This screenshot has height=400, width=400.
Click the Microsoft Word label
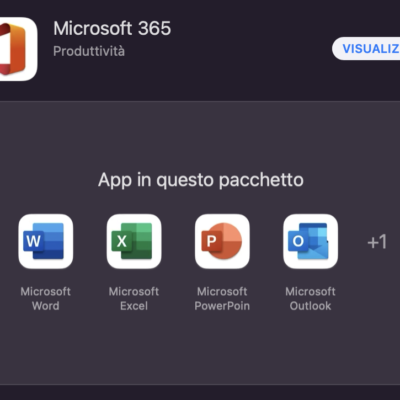tap(46, 299)
